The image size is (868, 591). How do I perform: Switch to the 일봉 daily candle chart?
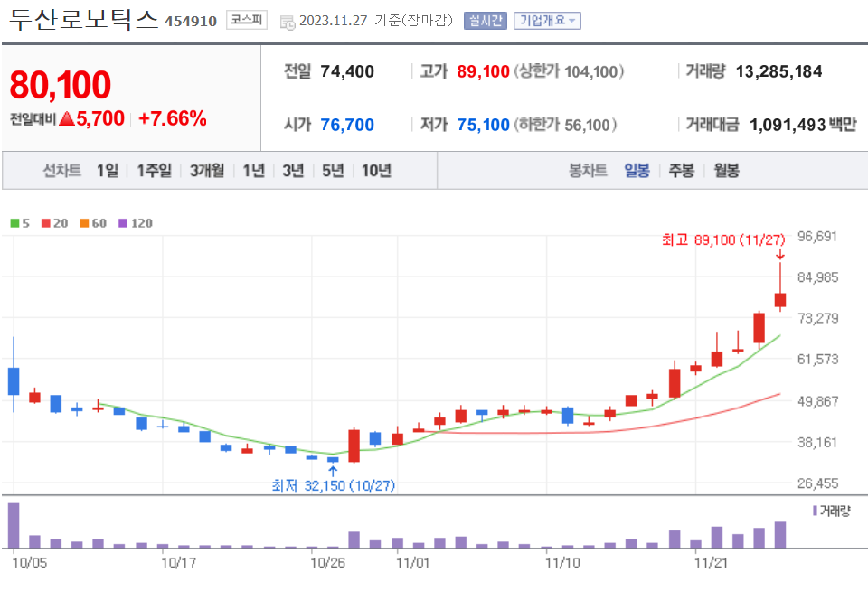click(x=637, y=171)
